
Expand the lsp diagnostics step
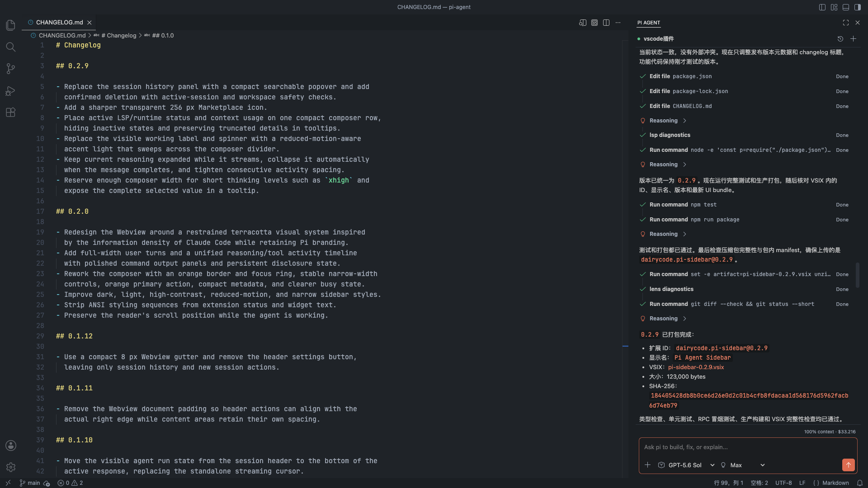[x=744, y=135]
